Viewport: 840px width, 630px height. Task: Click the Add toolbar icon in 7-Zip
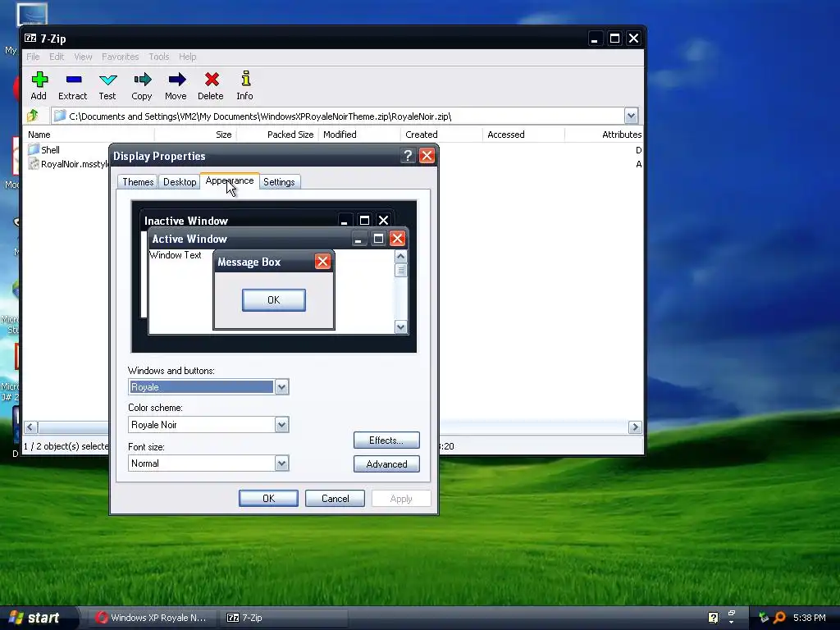[39, 85]
